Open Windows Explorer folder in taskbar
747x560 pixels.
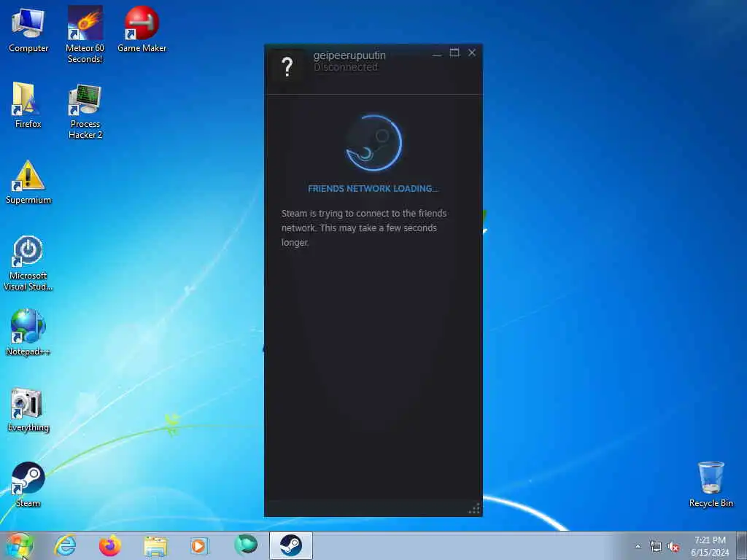coord(155,545)
